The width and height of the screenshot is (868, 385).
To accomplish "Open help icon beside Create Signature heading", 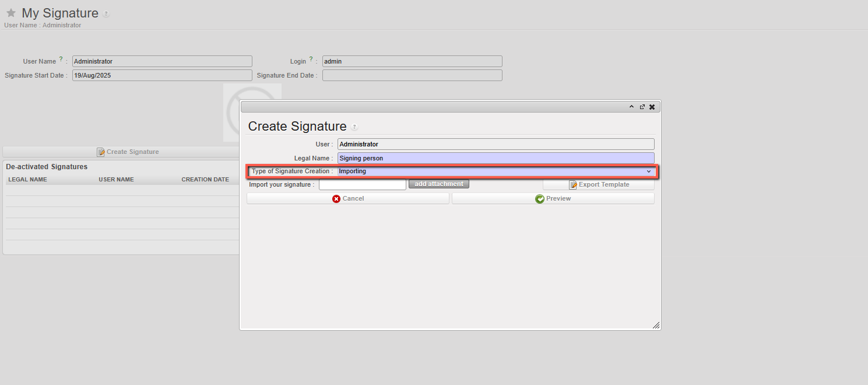I will tap(354, 127).
